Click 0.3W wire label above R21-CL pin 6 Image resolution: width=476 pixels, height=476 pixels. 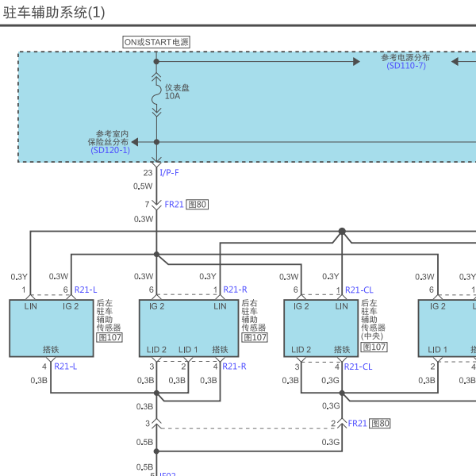289,277
